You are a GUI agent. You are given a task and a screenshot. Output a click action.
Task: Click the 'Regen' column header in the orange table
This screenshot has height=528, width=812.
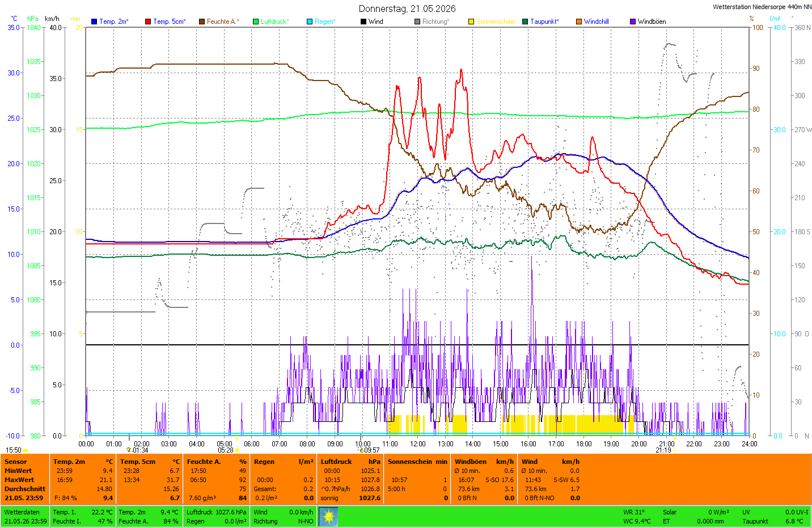[x=264, y=462]
